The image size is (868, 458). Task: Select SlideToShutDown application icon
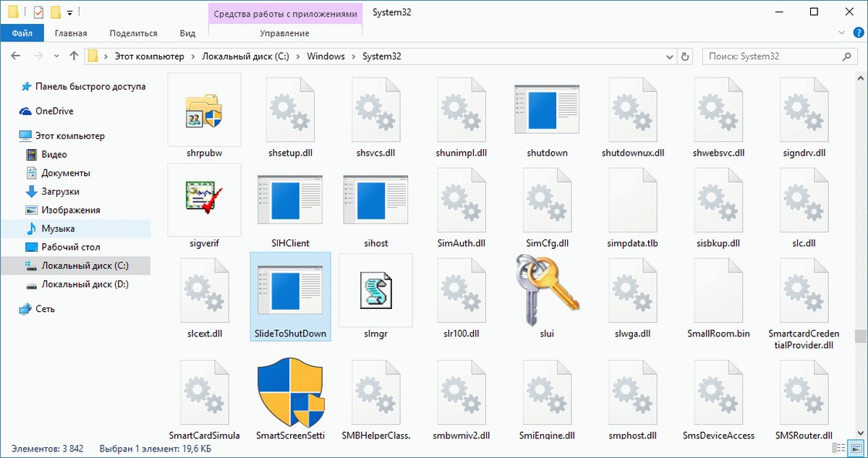pos(289,290)
